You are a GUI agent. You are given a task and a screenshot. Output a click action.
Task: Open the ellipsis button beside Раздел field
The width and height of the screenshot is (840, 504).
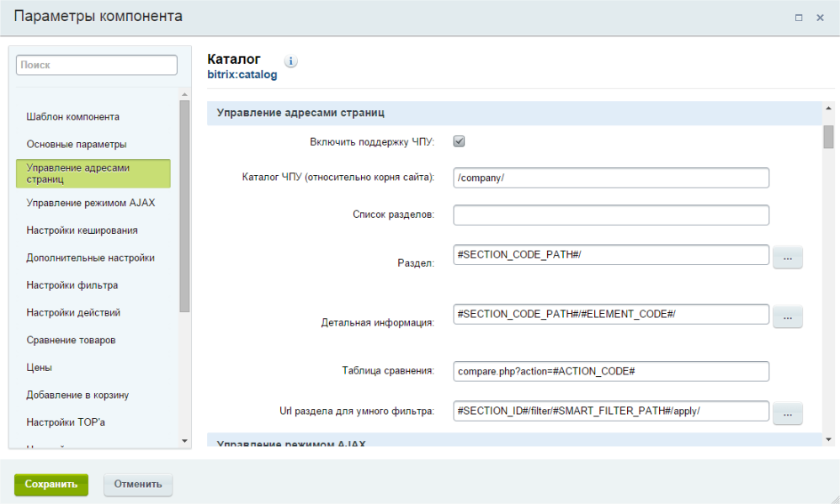click(x=787, y=258)
